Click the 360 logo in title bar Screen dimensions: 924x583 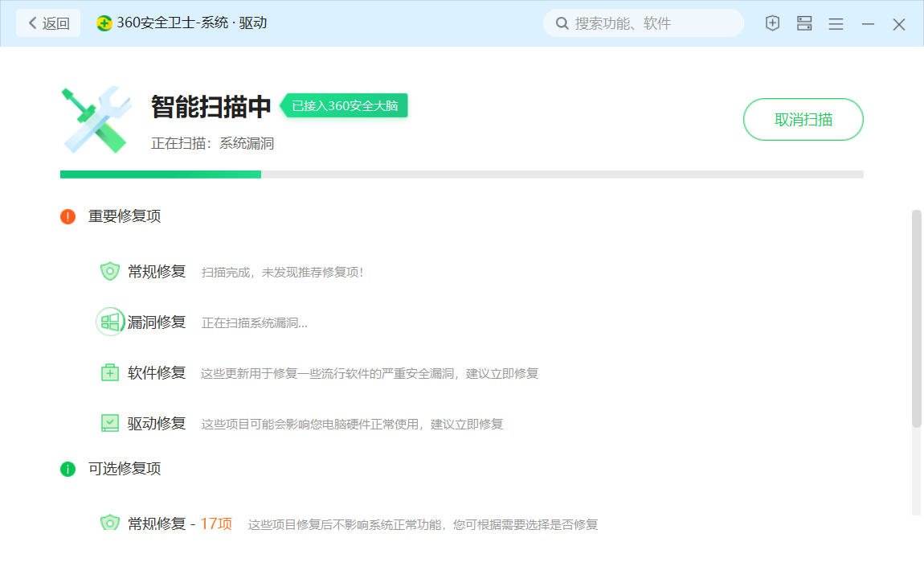point(104,23)
